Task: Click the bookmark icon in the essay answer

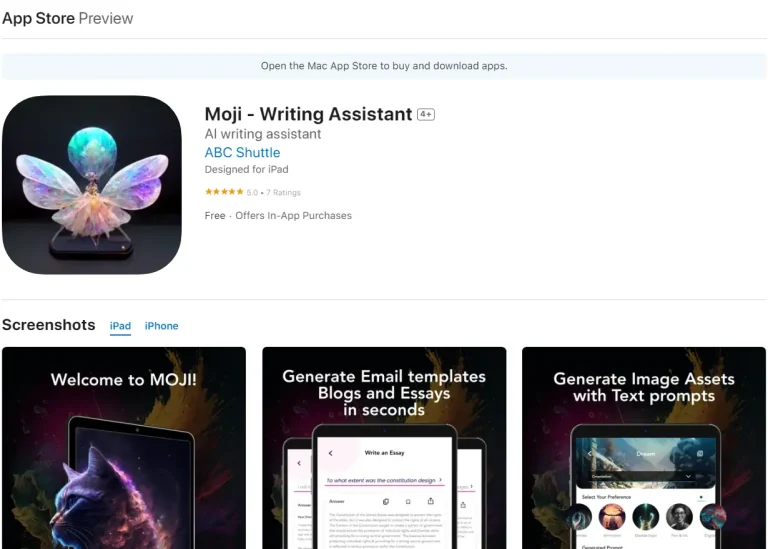Action: click(x=408, y=501)
